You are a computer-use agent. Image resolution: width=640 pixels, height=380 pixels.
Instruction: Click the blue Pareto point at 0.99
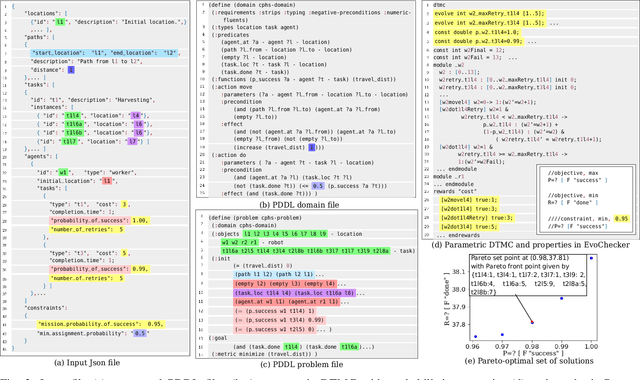click(x=562, y=298)
